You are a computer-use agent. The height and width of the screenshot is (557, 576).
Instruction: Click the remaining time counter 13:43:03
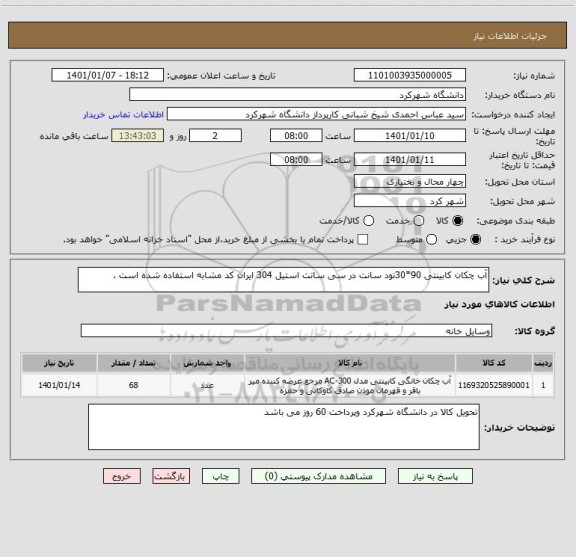pyautogui.click(x=138, y=136)
